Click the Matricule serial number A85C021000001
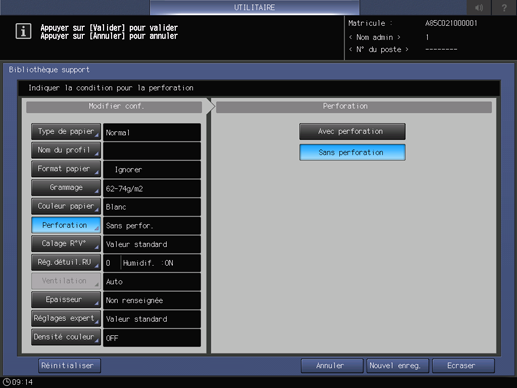Screen dimensions: 517x388 [451, 23]
